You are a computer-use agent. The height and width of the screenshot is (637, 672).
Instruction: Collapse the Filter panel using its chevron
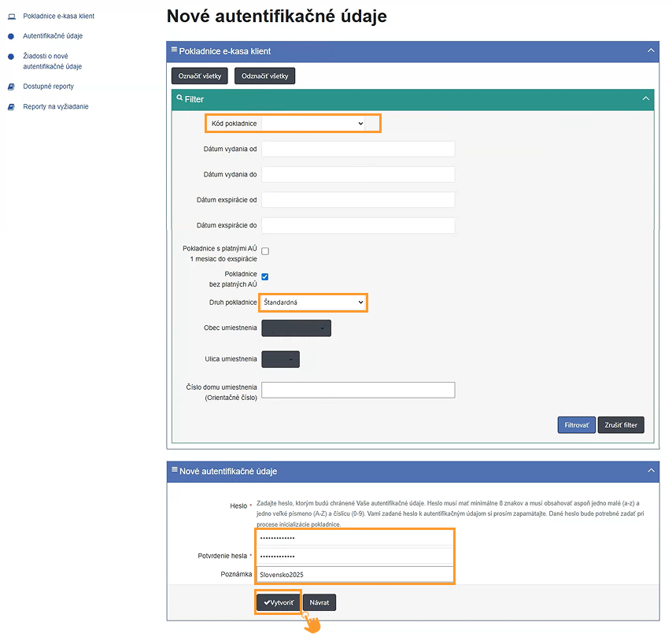pyautogui.click(x=645, y=99)
